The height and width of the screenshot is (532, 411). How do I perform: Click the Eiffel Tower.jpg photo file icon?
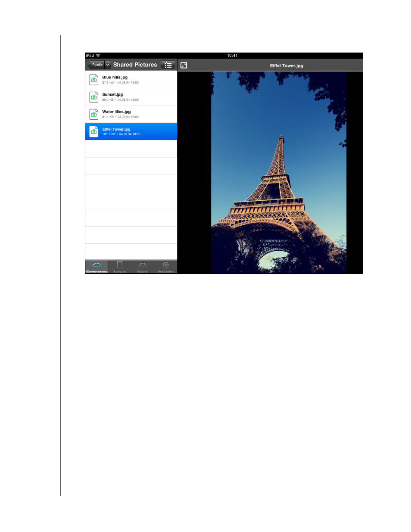[94, 131]
